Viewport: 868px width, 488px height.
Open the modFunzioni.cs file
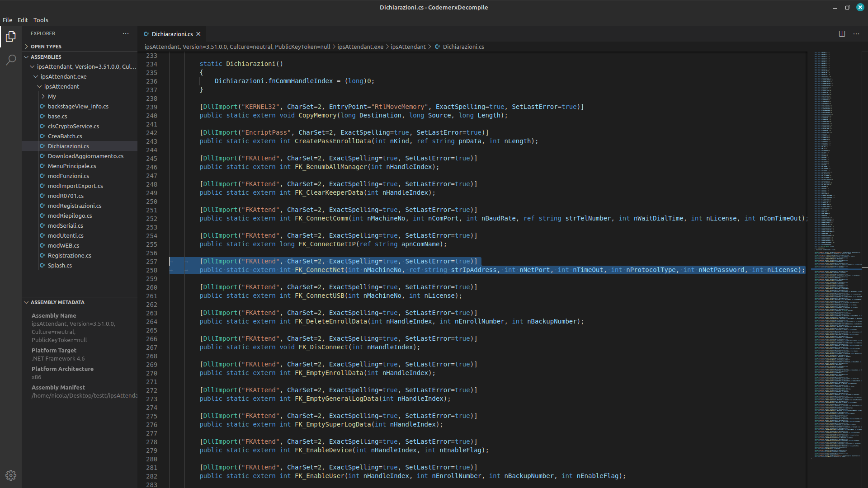pos(68,175)
